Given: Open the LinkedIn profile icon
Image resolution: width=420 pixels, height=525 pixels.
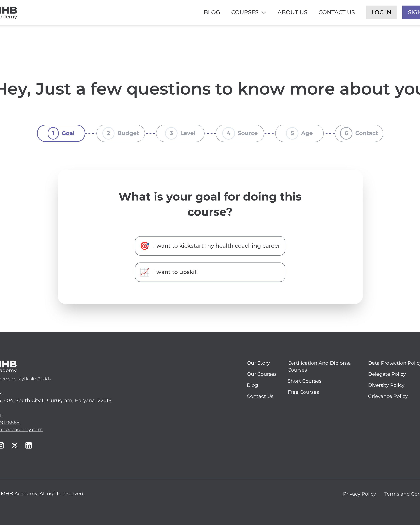Looking at the screenshot, I should [29, 445].
